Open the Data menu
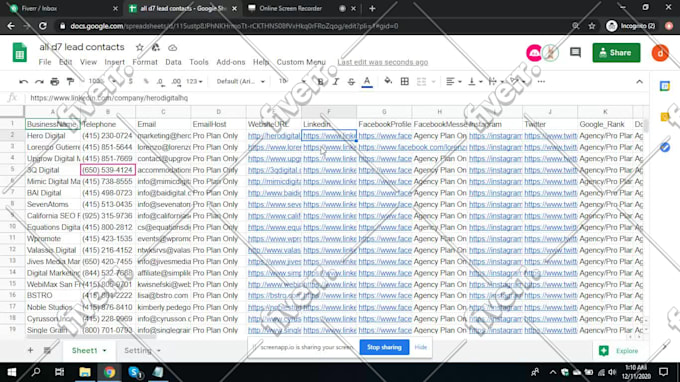The image size is (680, 382). [x=173, y=62]
